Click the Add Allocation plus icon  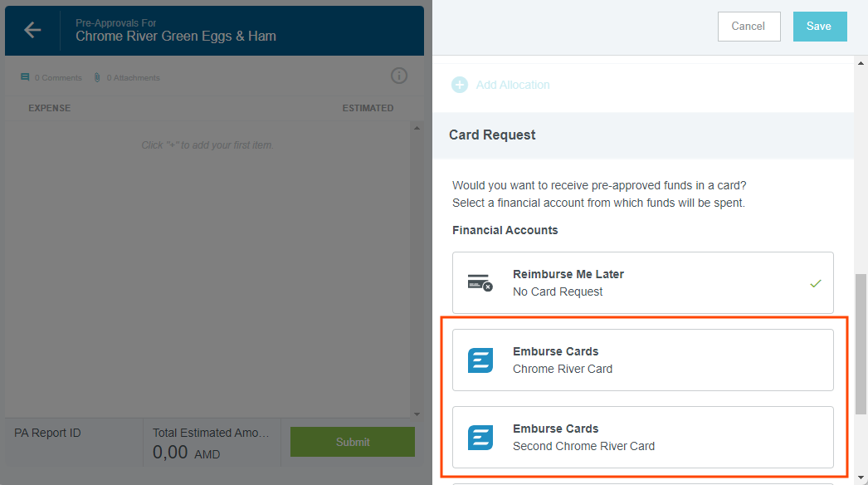click(459, 85)
